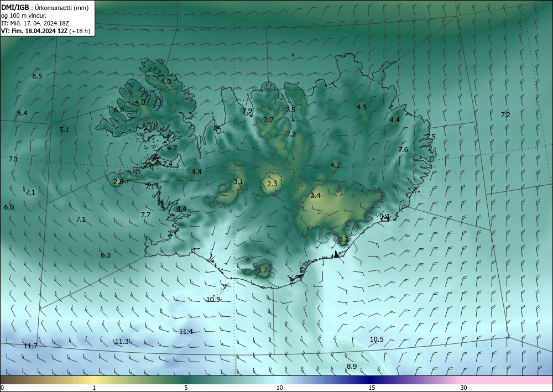Screen dimensions: 553x392
Task: Click the 4.2 value in the eastern highlands
Action: (335, 165)
